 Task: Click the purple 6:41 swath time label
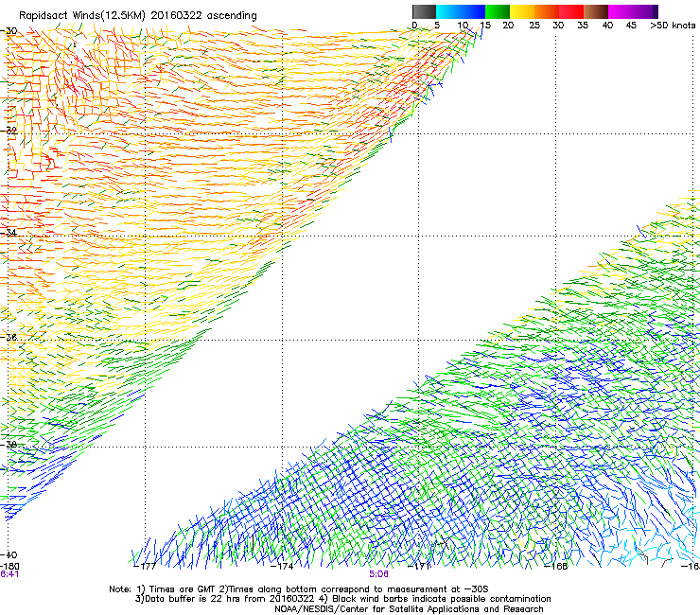9,574
